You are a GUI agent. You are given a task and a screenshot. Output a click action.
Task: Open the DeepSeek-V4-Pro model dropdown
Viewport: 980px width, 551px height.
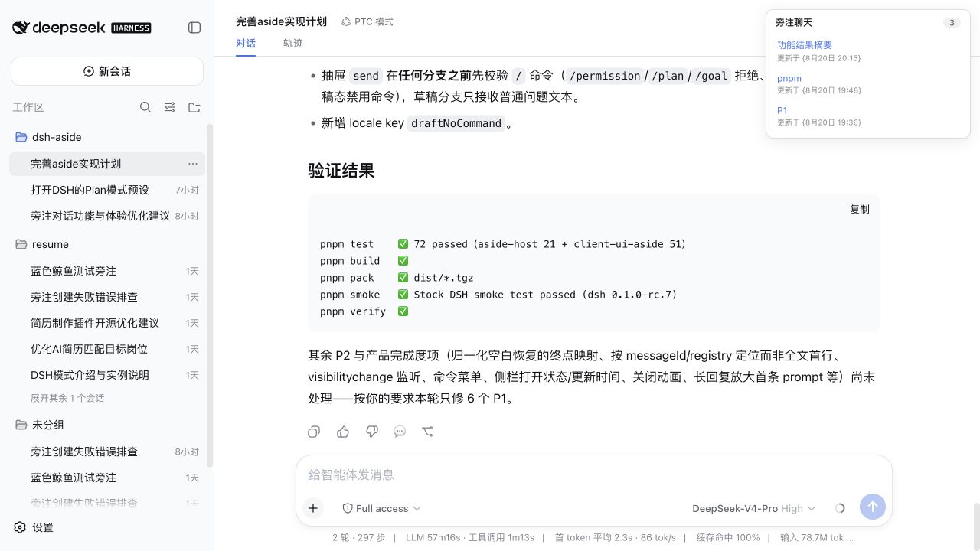[754, 508]
